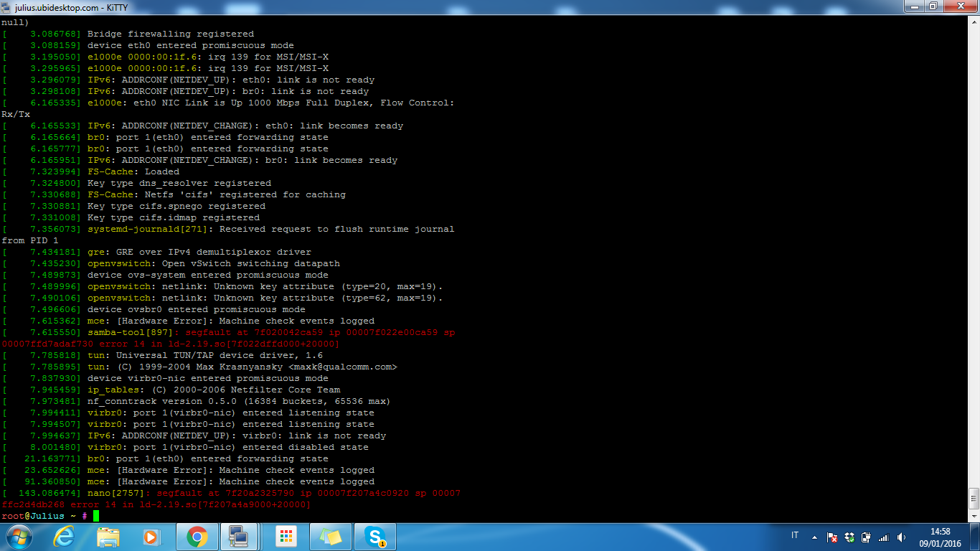Click the volume speaker tray icon
Image resolution: width=980 pixels, height=551 pixels.
click(902, 537)
